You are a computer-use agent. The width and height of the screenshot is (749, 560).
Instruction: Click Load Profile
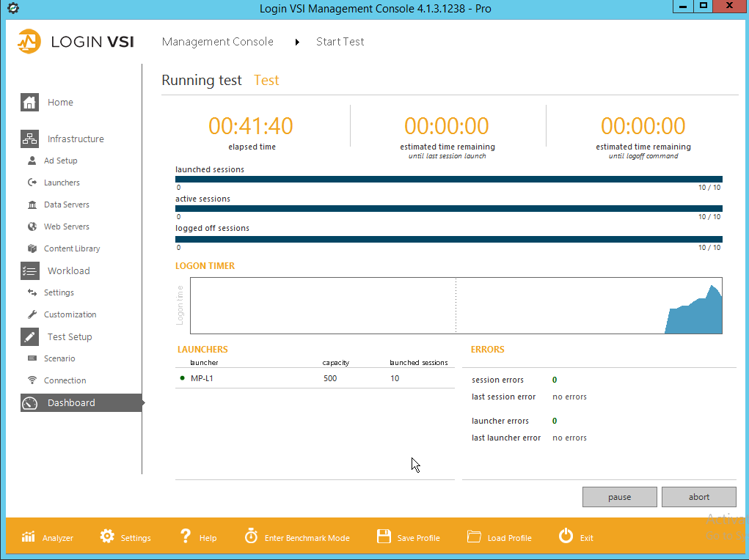pyautogui.click(x=509, y=538)
